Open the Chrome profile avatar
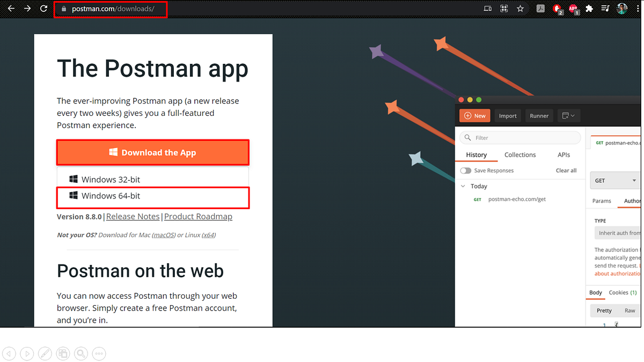 pyautogui.click(x=621, y=9)
